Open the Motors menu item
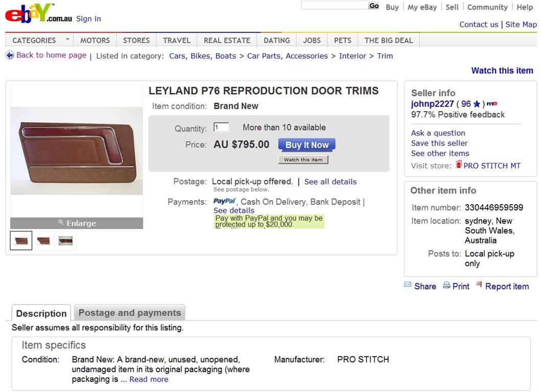This screenshot has height=392, width=541. pyautogui.click(x=95, y=40)
